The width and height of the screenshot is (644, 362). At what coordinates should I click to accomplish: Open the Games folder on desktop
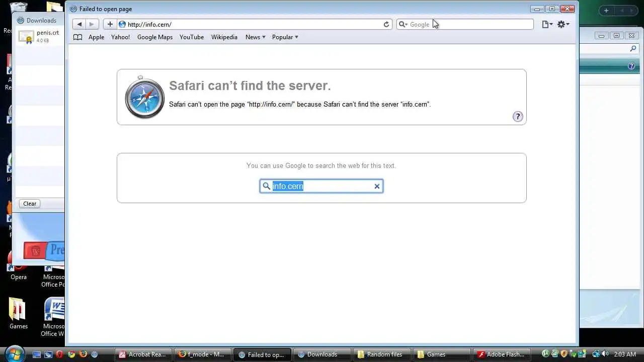(18, 313)
